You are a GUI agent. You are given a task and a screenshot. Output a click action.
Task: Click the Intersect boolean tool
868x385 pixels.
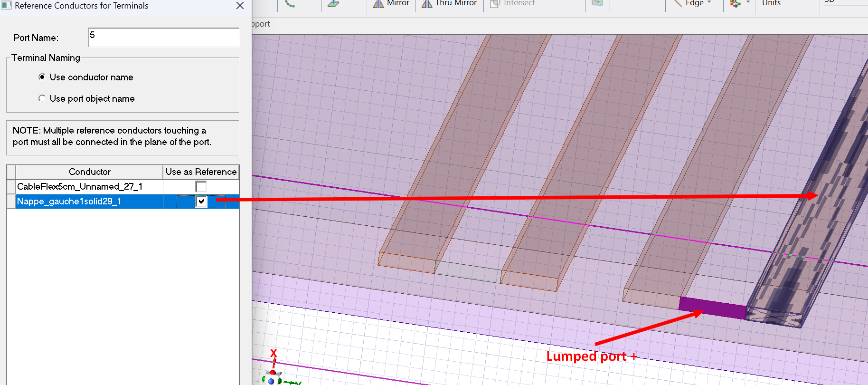[x=512, y=4]
